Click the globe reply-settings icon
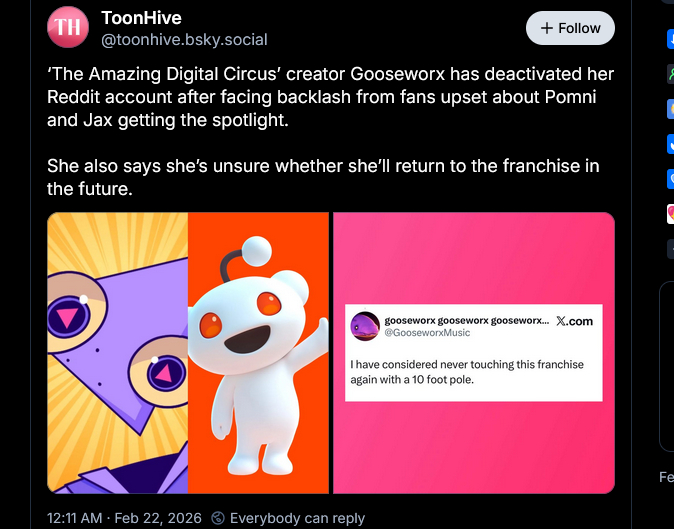Image resolution: width=674 pixels, height=529 pixels. (x=219, y=518)
